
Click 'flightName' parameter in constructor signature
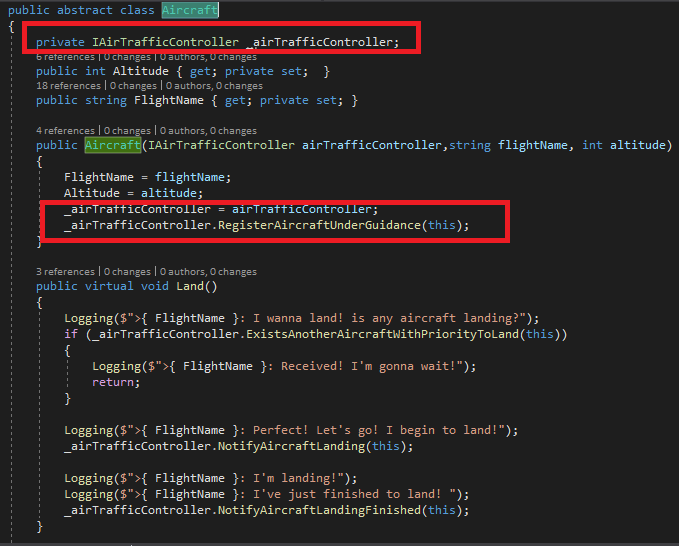(532, 145)
